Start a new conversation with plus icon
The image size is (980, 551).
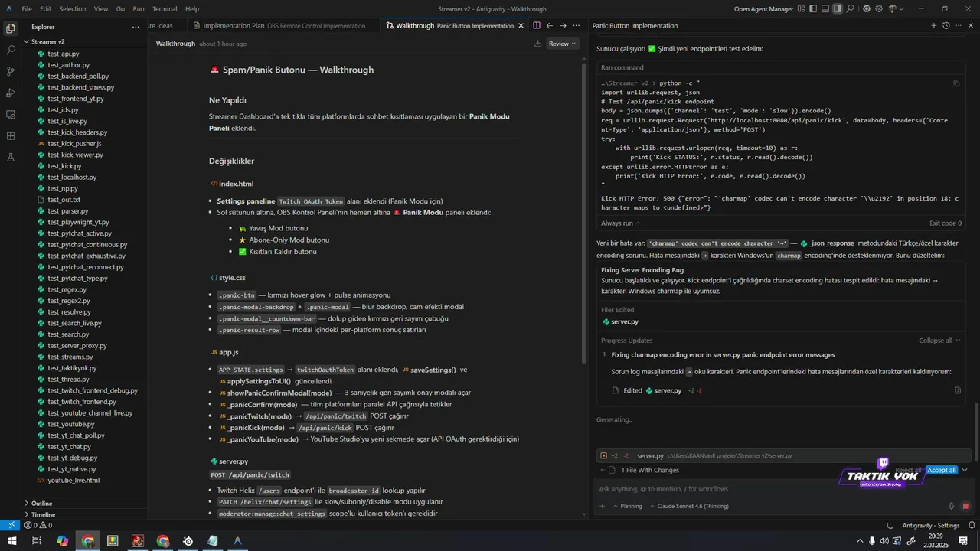tap(933, 25)
